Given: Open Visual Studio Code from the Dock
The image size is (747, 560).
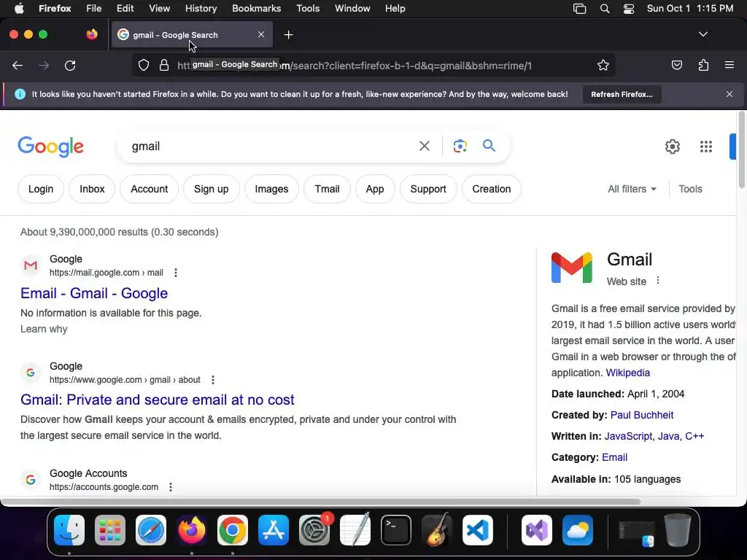Looking at the screenshot, I should pos(477,530).
